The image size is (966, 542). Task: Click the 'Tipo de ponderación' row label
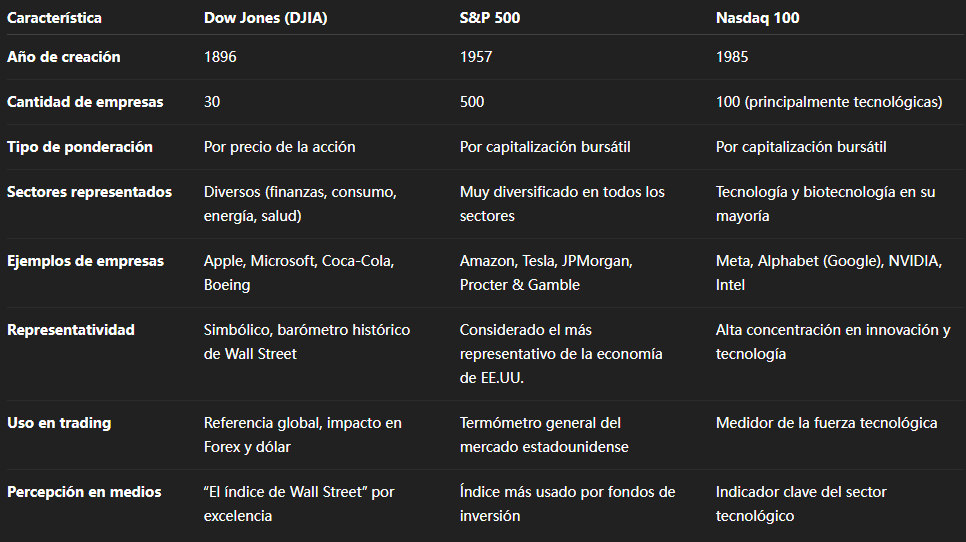tap(80, 147)
